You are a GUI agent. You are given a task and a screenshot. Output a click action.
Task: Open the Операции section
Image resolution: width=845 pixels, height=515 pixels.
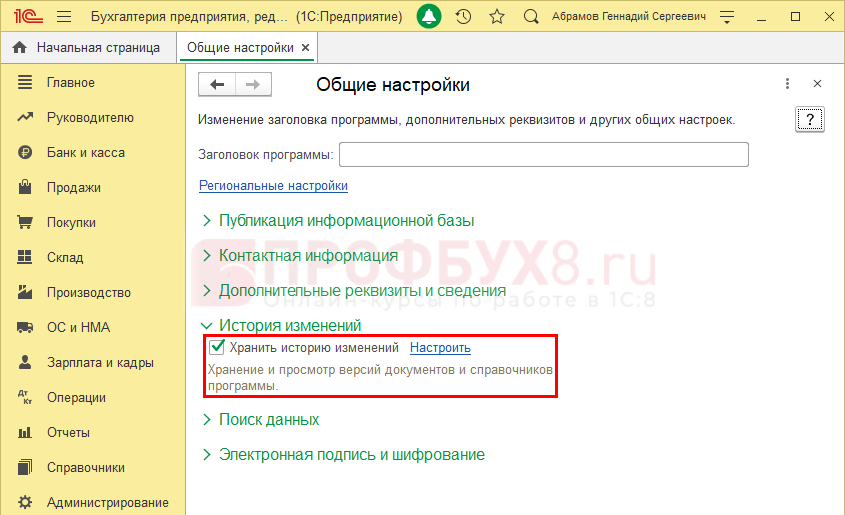[76, 398]
